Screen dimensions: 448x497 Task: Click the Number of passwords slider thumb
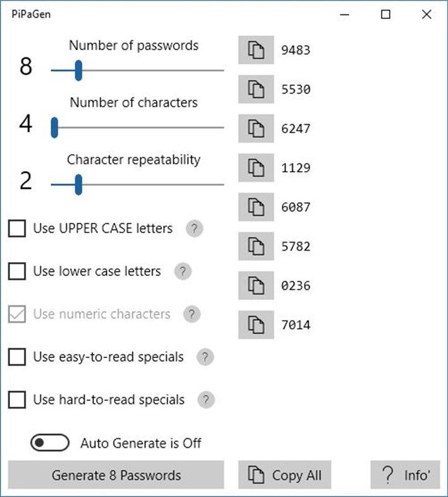pyautogui.click(x=78, y=70)
